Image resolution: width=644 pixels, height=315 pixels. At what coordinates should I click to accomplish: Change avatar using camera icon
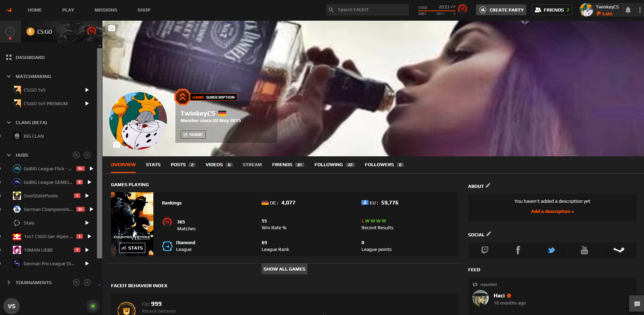click(117, 145)
